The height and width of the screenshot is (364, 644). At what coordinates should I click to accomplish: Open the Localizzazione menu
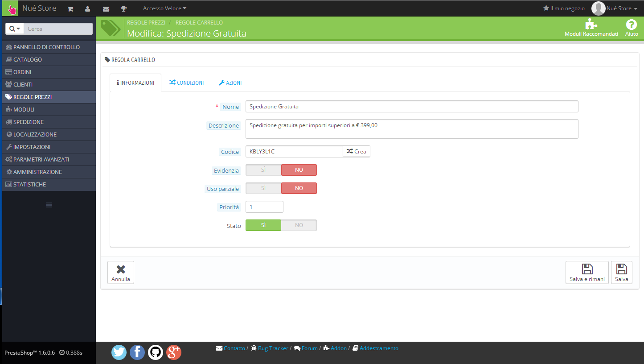tap(49, 134)
